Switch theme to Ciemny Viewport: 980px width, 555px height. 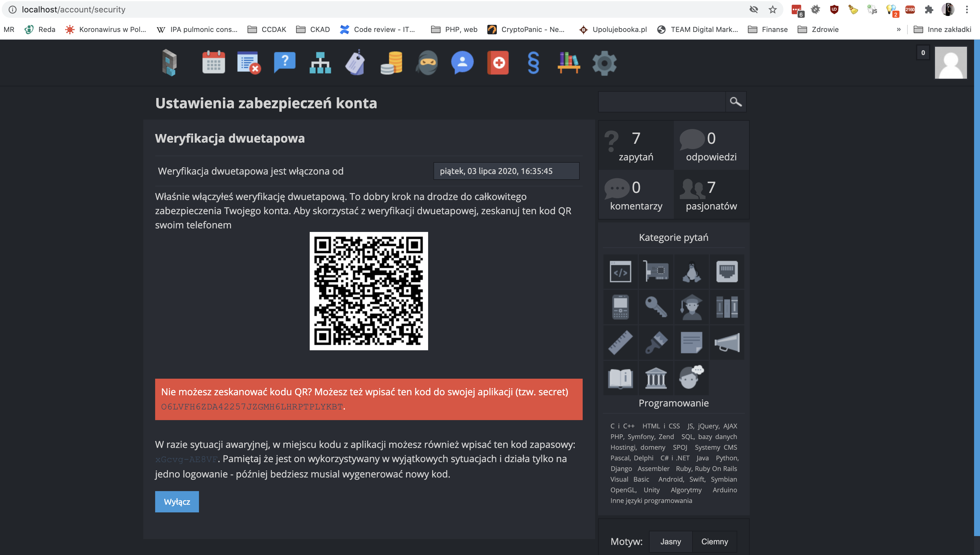click(x=714, y=541)
